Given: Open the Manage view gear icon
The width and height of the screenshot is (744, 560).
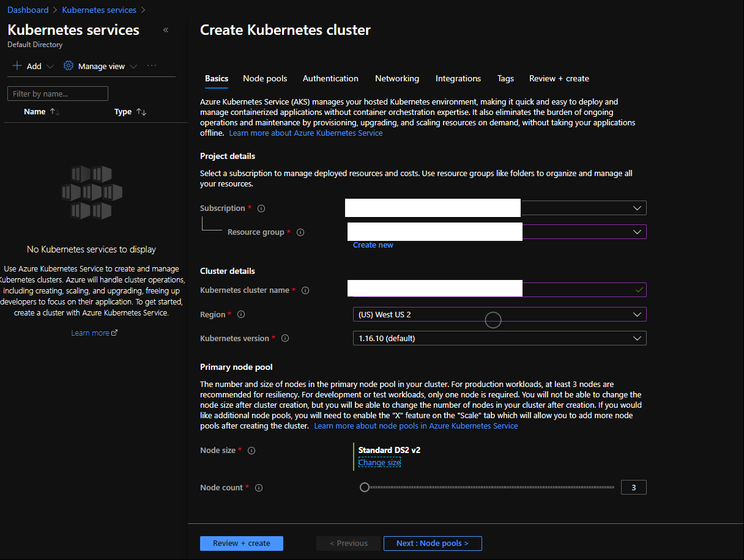Looking at the screenshot, I should (69, 66).
